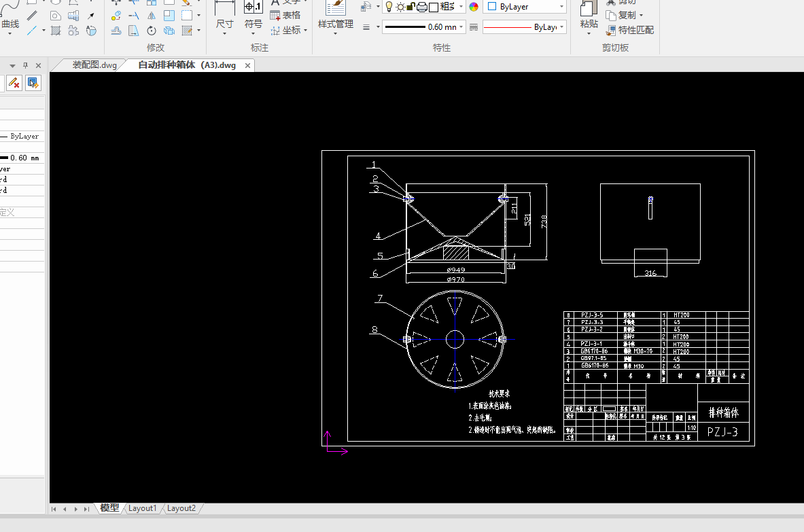Screen dimensions: 804x532
Task: Close the 自动排种箱体 (A3).dwg tab
Action: click(x=247, y=66)
